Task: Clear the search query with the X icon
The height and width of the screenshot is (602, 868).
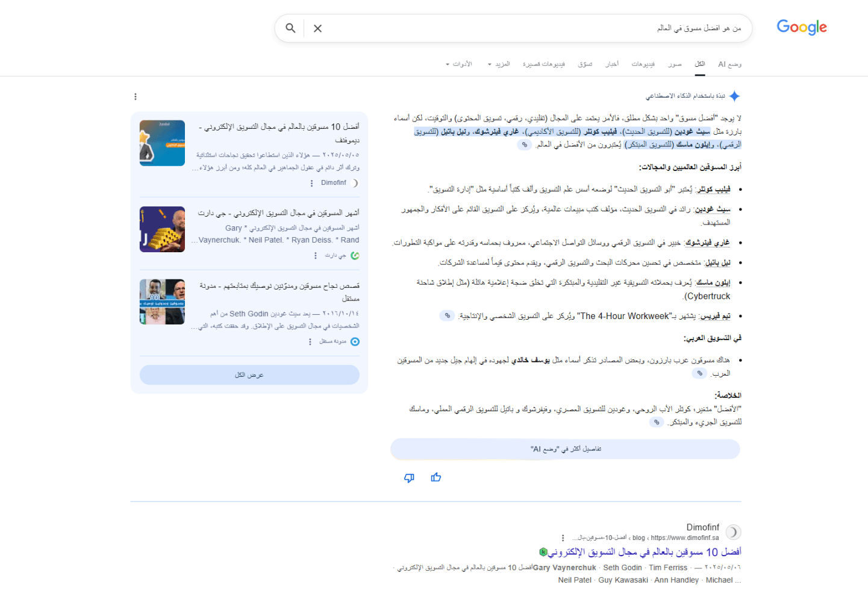Action: point(317,28)
